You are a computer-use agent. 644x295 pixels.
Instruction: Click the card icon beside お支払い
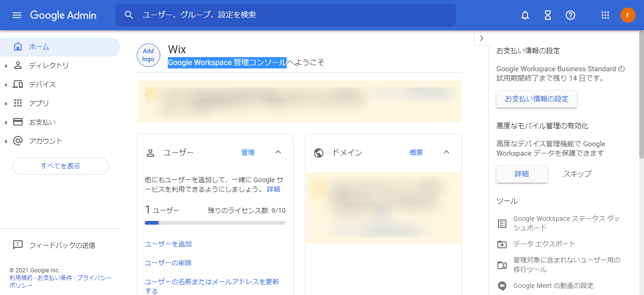(x=18, y=122)
